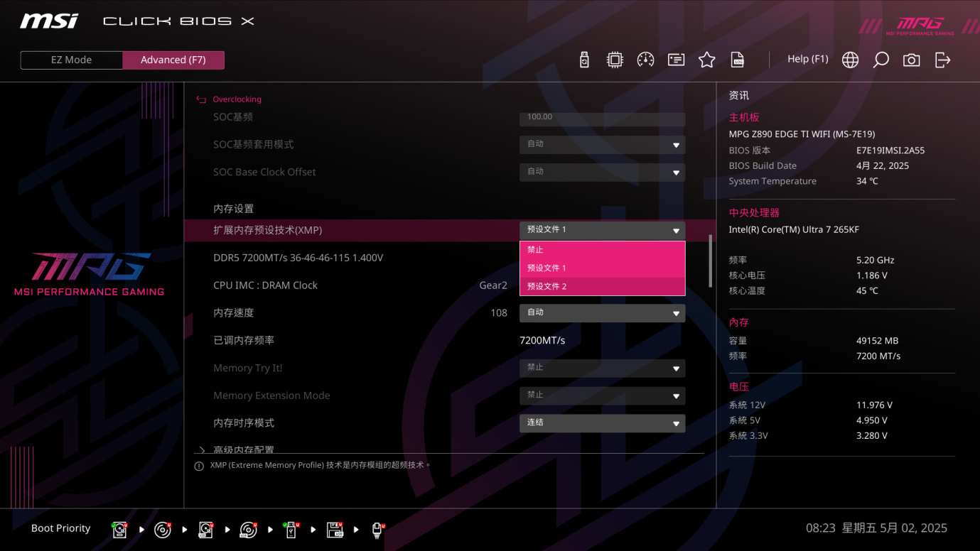The height and width of the screenshot is (551, 980).
Task: Select the USB hard disk boot icon
Action: point(205,529)
